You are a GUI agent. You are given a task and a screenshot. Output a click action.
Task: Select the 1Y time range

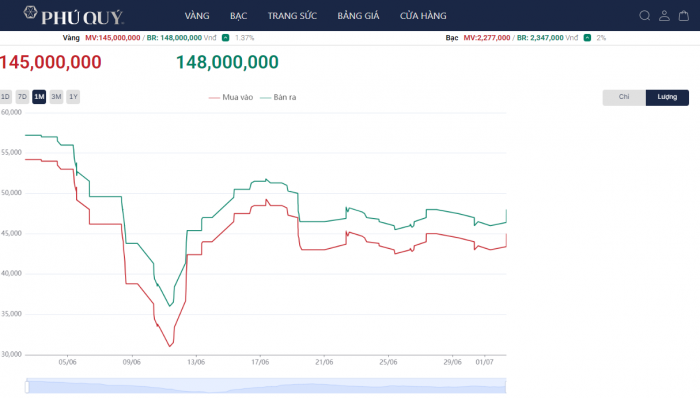pyautogui.click(x=73, y=97)
